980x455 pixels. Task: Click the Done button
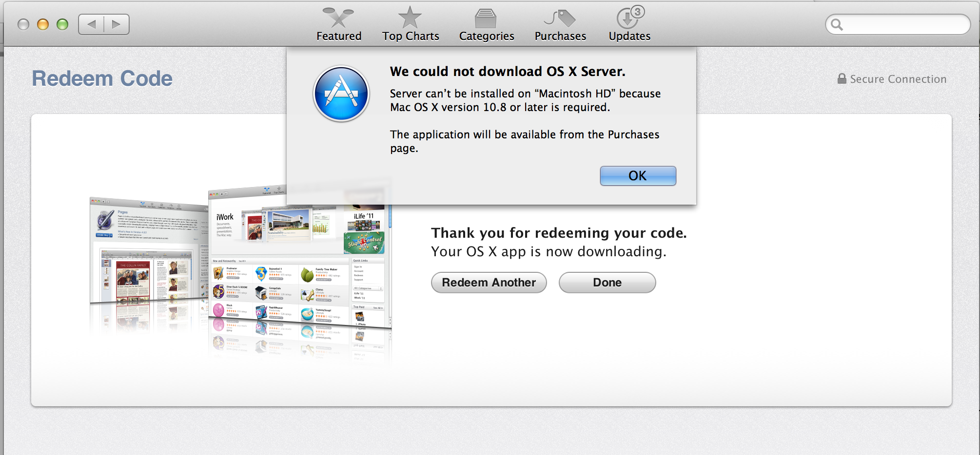coord(608,283)
